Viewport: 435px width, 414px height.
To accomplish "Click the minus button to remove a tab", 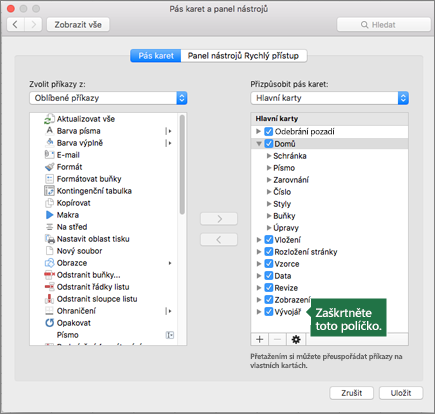I will tap(277, 339).
